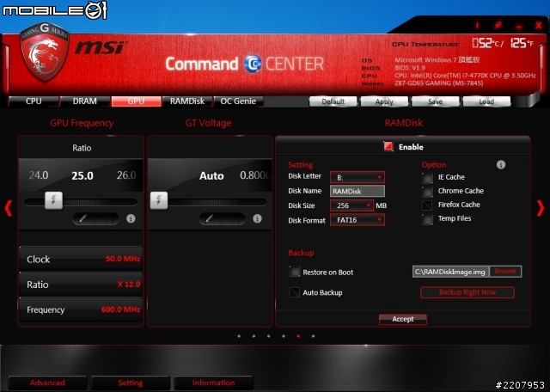Click the Default button

coord(333,101)
